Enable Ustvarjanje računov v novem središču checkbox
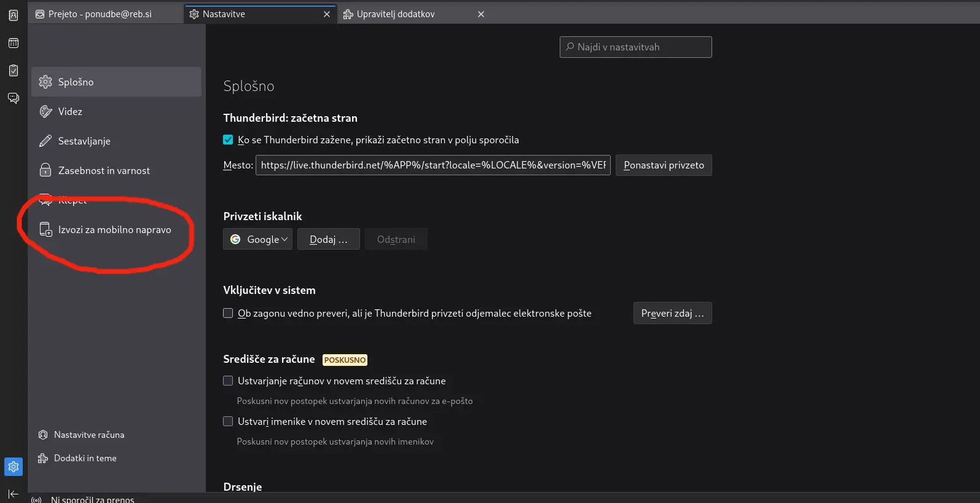The image size is (980, 503). coord(228,381)
